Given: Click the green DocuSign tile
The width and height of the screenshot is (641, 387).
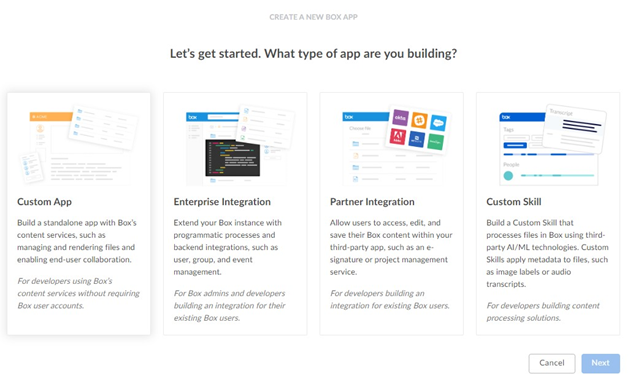Looking at the screenshot, I should [x=435, y=142].
